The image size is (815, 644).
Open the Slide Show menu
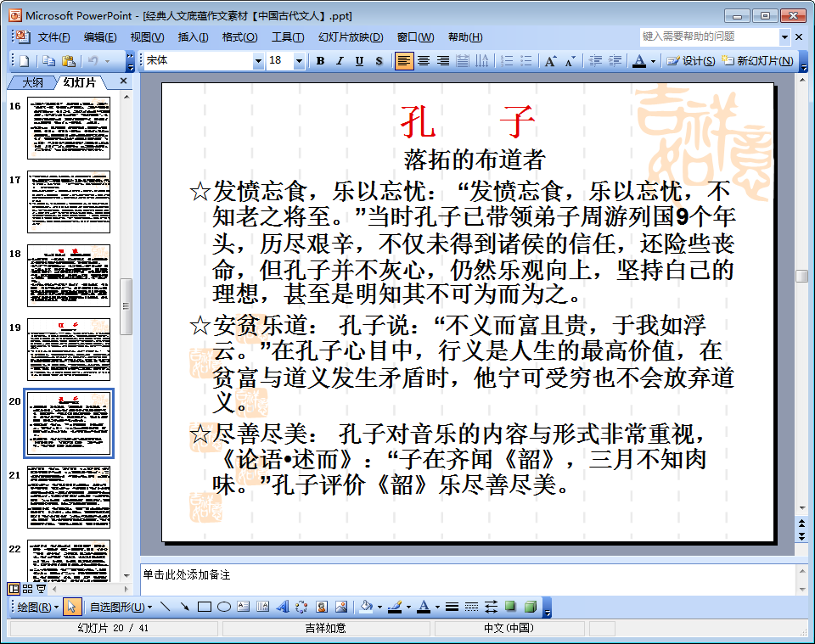[x=351, y=37]
